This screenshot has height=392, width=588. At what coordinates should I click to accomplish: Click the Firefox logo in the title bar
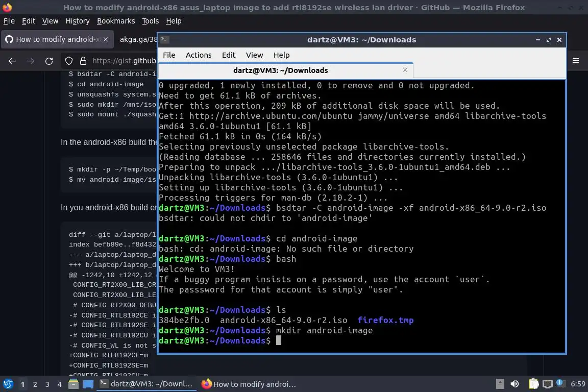click(7, 7)
